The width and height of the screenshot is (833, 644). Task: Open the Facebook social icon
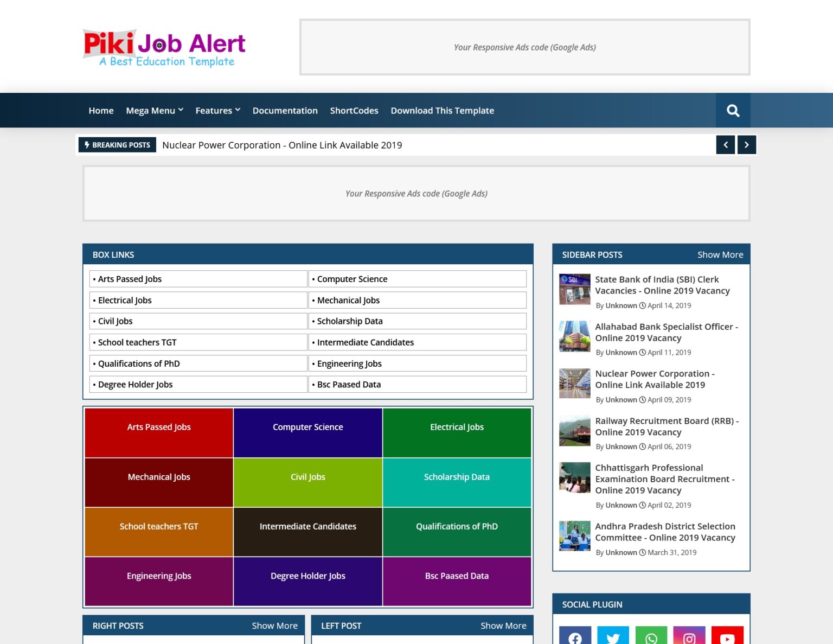[x=575, y=637]
